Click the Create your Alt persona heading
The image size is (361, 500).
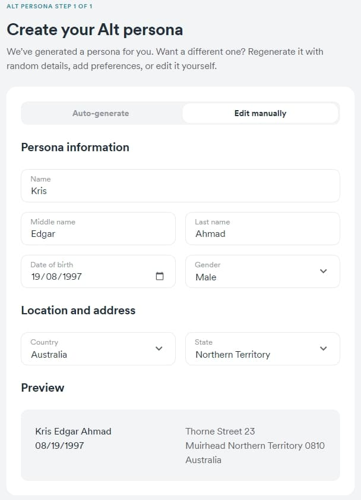click(95, 30)
